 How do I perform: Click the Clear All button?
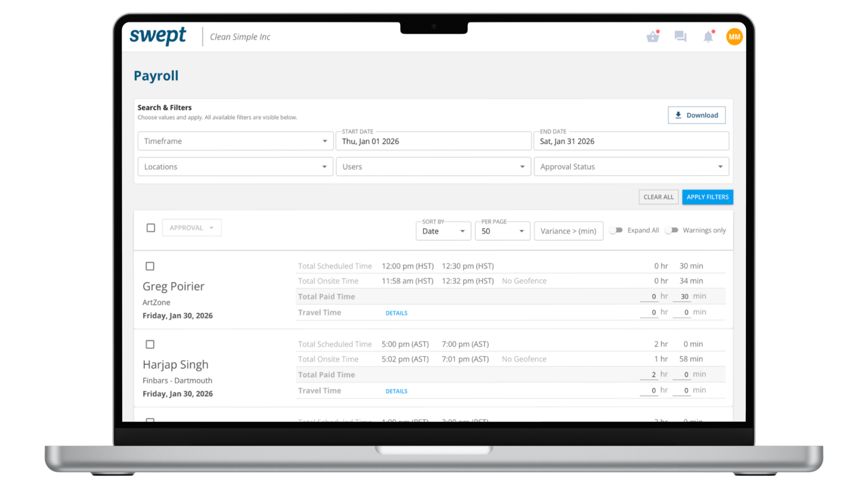point(659,197)
